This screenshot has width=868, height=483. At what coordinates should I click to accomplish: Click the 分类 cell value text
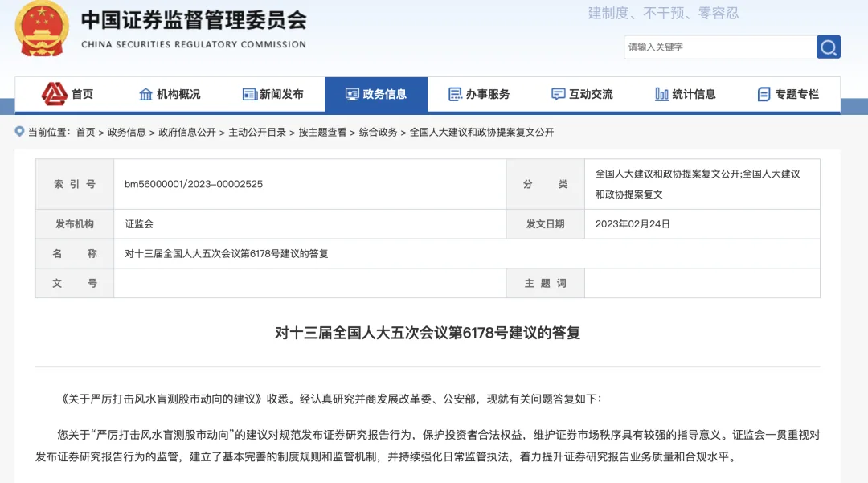(x=698, y=184)
